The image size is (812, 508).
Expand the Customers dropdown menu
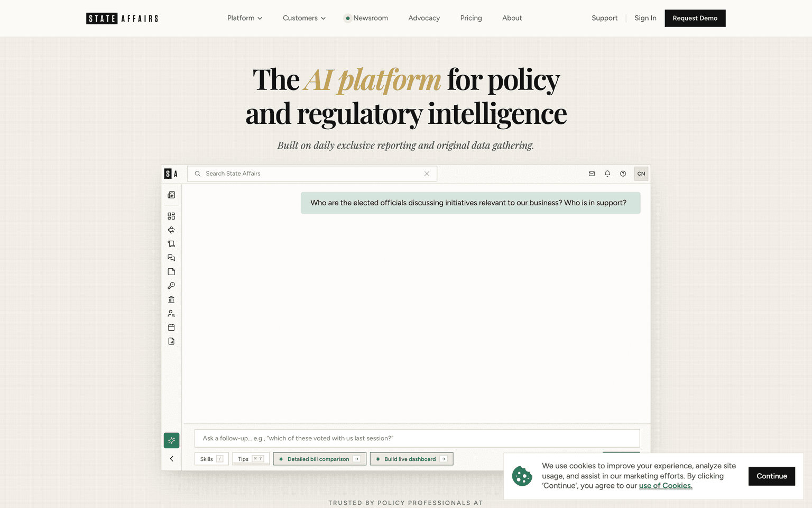click(x=304, y=18)
